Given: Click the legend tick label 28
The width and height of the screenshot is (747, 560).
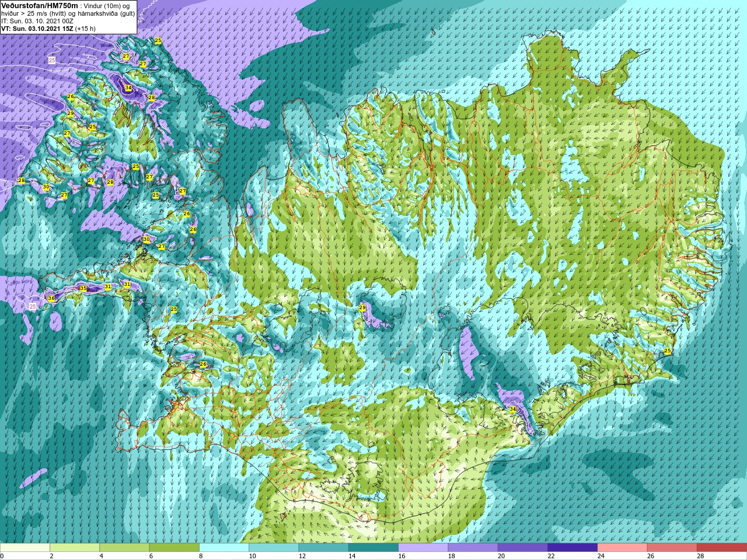Looking at the screenshot, I should (x=700, y=556).
